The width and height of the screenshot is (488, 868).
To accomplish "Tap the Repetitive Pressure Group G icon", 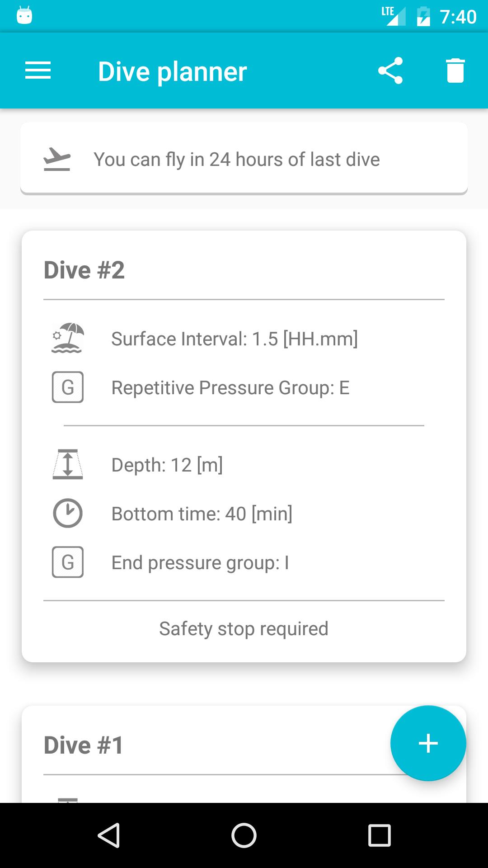I will (x=68, y=387).
